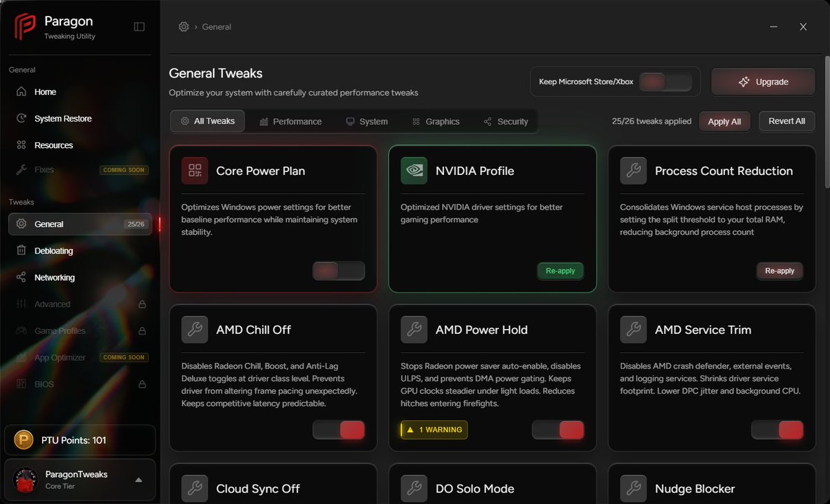
Task: Click the Home house icon
Action: point(21,92)
